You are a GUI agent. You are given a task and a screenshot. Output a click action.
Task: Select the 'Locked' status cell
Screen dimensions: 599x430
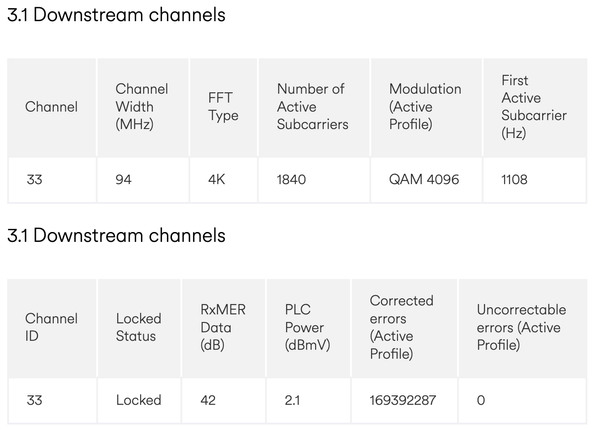139,400
